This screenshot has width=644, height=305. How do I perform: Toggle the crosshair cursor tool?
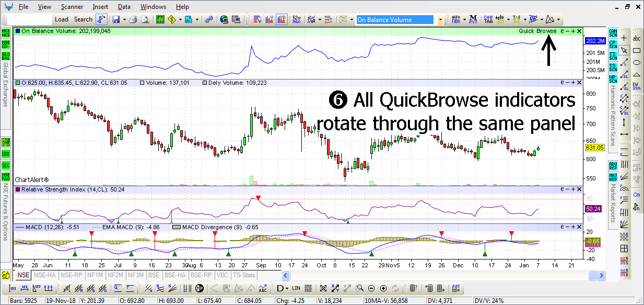click(624, 38)
